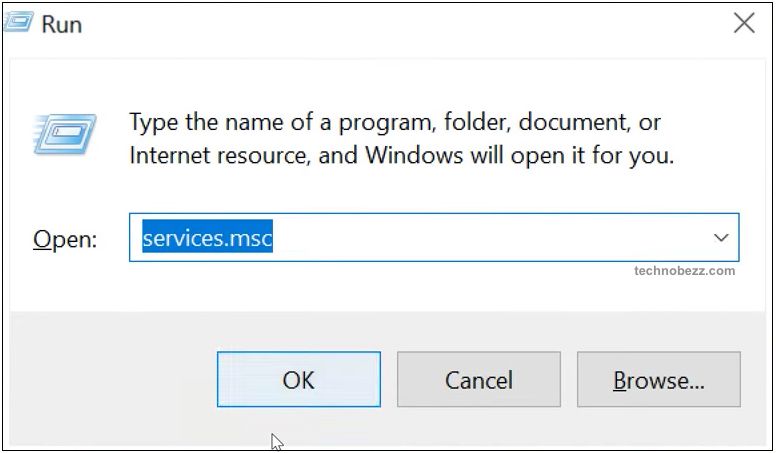Image resolution: width=776 pixels, height=453 pixels.
Task: Click the blank white area below Open label
Action: [69, 285]
